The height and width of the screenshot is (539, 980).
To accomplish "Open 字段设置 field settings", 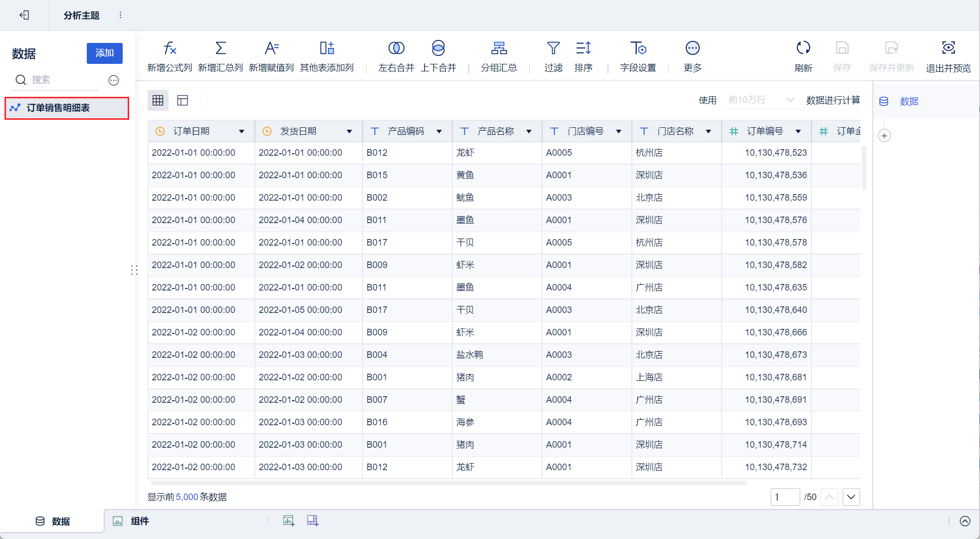I will click(x=638, y=48).
